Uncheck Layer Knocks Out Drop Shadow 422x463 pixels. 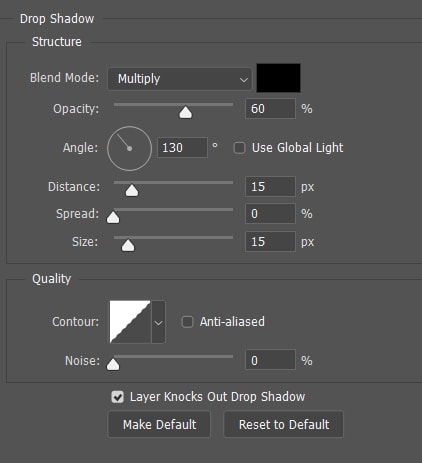pyautogui.click(x=117, y=397)
